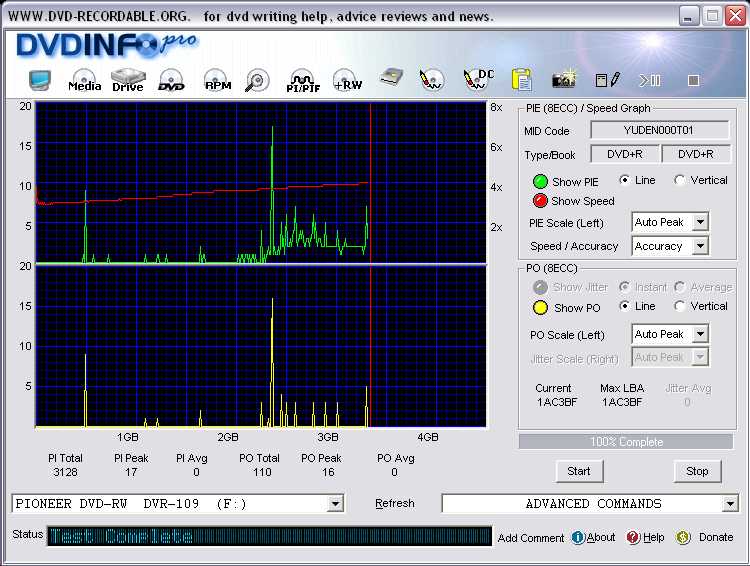Open the DC disc check tool
This screenshot has height=566, width=750.
pyautogui.click(x=478, y=80)
